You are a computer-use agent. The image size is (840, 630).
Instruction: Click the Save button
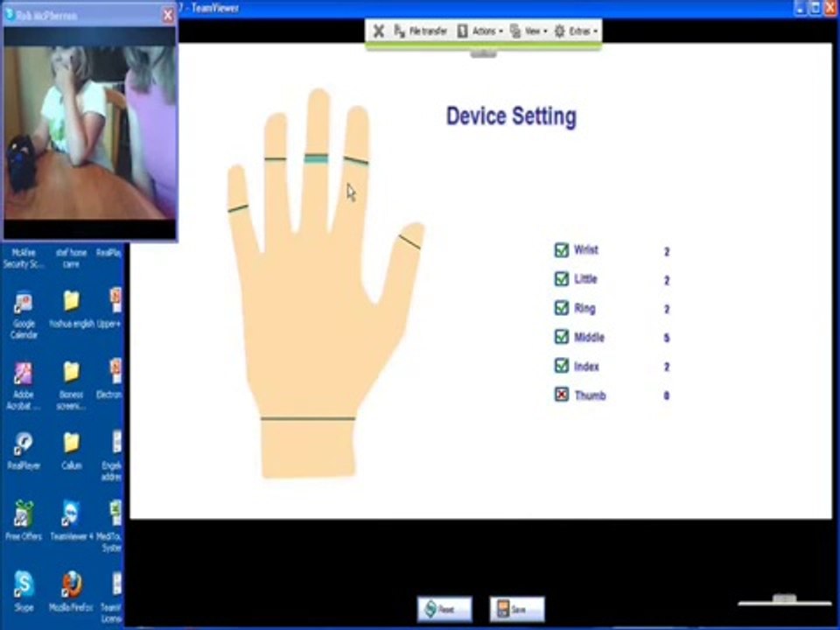pos(517,609)
